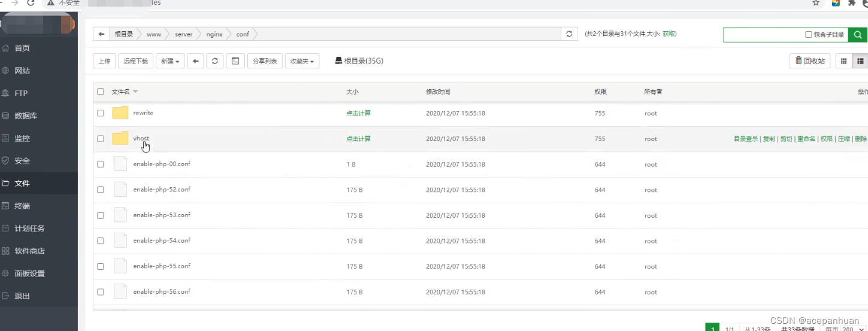Reload the browser page
This screenshot has width=868, height=331.
coord(31,3)
